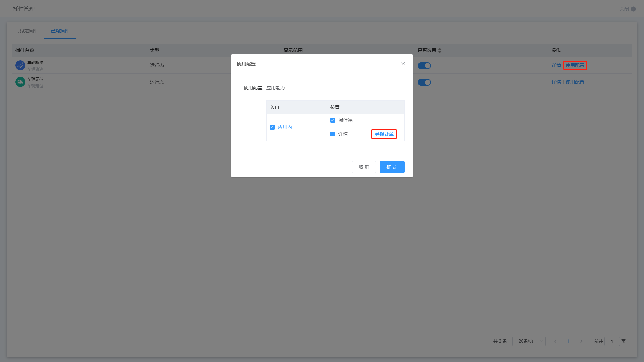Select page 1 in pagination
This screenshot has width=644, height=362.
[569, 341]
